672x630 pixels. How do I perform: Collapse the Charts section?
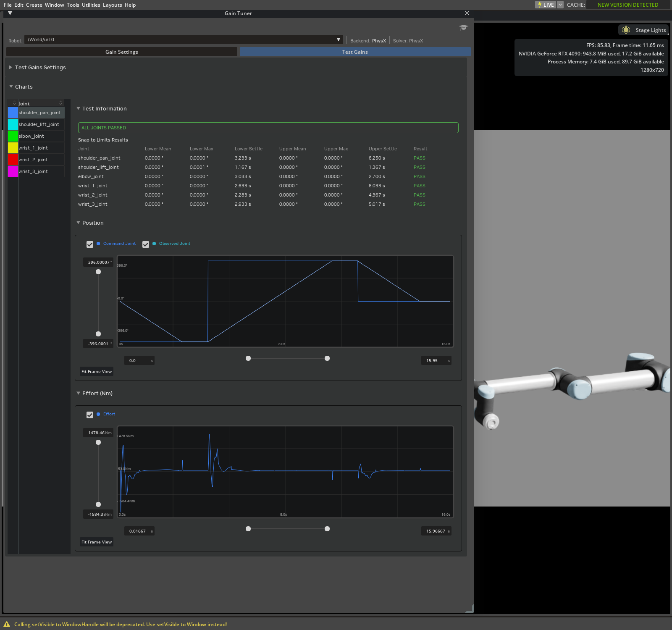pos(11,87)
